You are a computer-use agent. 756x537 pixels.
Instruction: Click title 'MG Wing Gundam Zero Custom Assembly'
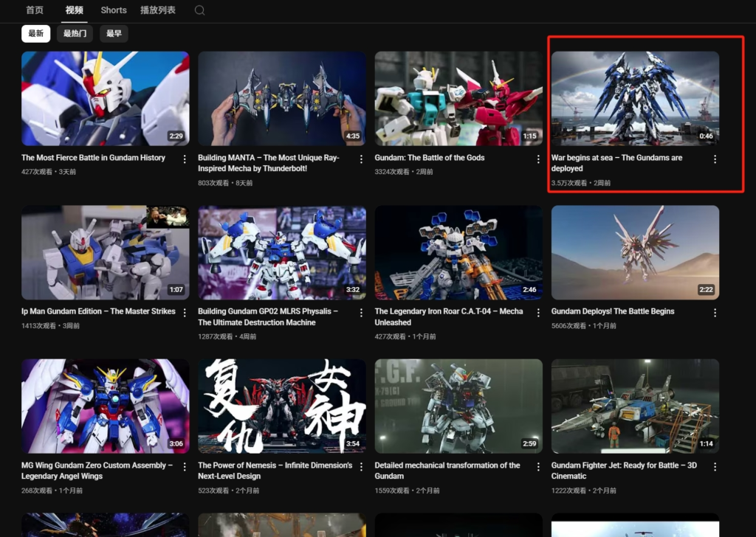point(97,471)
